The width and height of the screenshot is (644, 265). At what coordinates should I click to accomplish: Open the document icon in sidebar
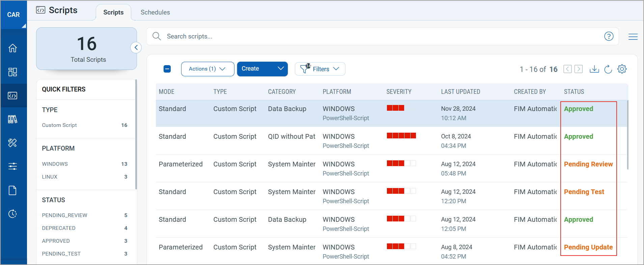coord(13,190)
